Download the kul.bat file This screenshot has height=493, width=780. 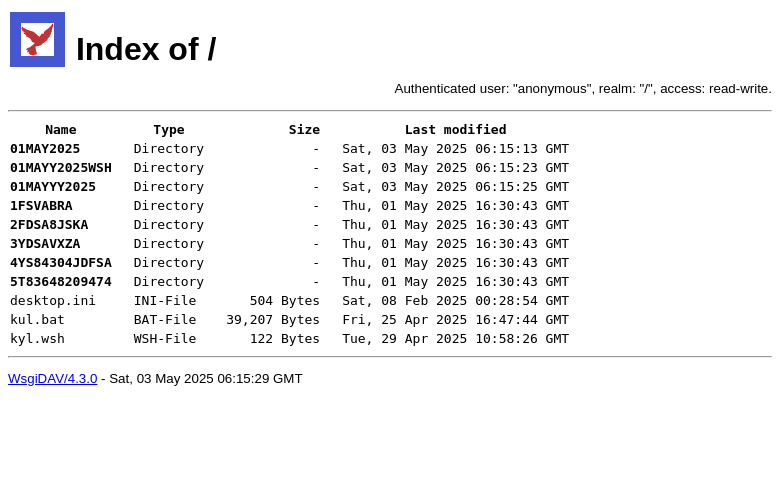pos(37,319)
